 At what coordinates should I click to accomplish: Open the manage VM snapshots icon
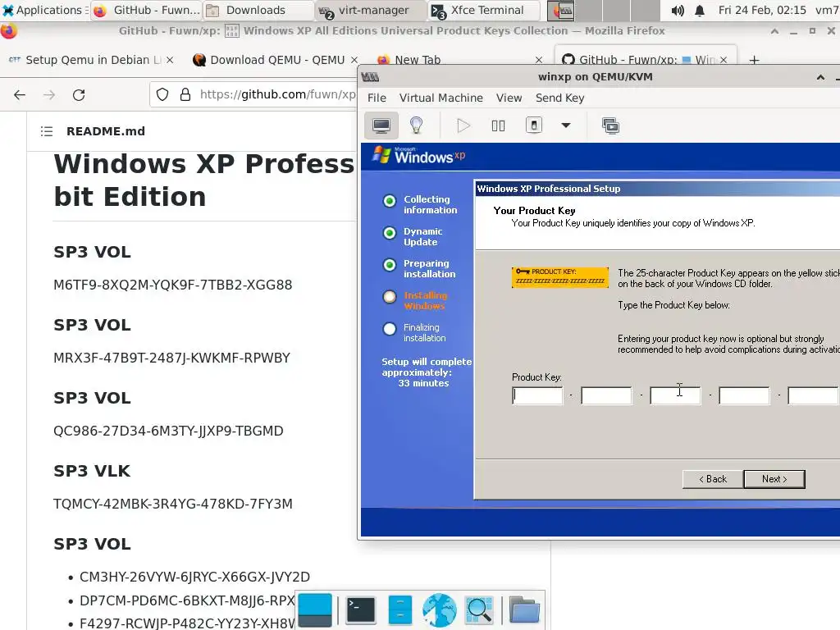coord(610,126)
